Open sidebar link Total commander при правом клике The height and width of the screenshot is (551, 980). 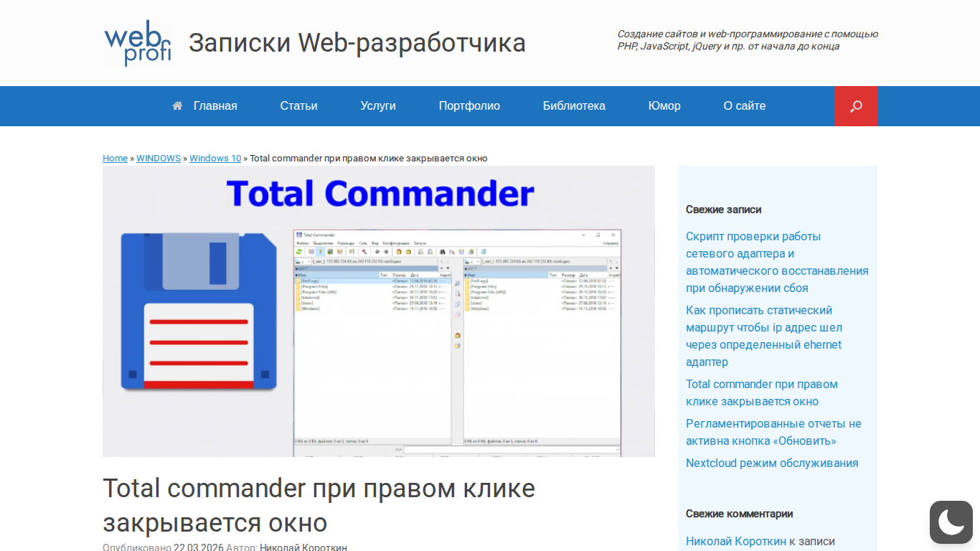762,393
